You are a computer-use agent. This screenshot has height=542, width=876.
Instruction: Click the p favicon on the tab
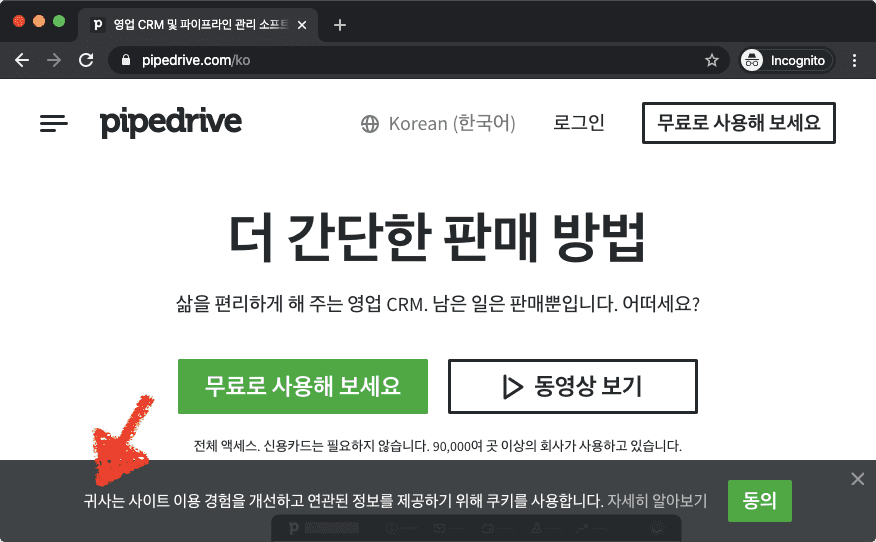tap(98, 25)
